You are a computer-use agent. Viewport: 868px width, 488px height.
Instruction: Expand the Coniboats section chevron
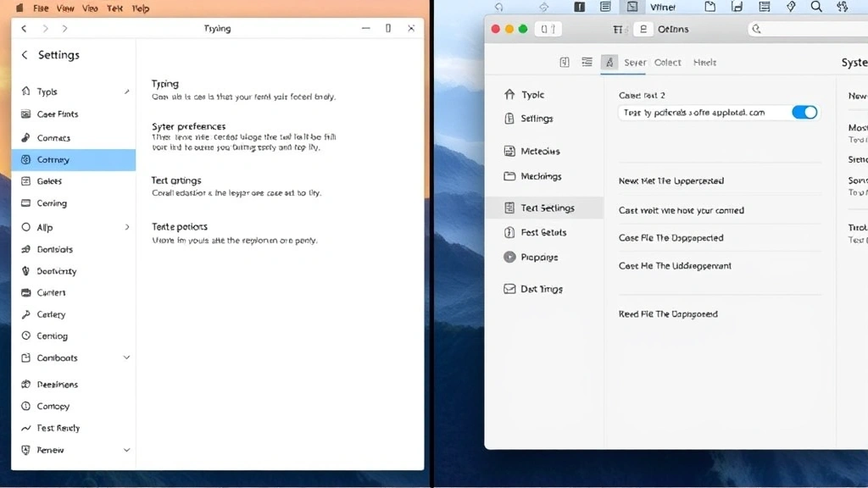coord(125,358)
